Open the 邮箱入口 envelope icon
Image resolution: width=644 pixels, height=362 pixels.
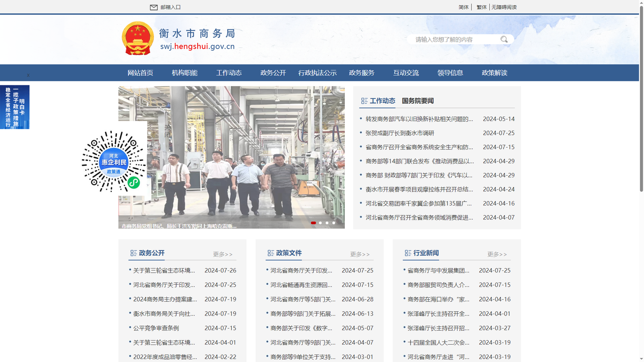153,7
